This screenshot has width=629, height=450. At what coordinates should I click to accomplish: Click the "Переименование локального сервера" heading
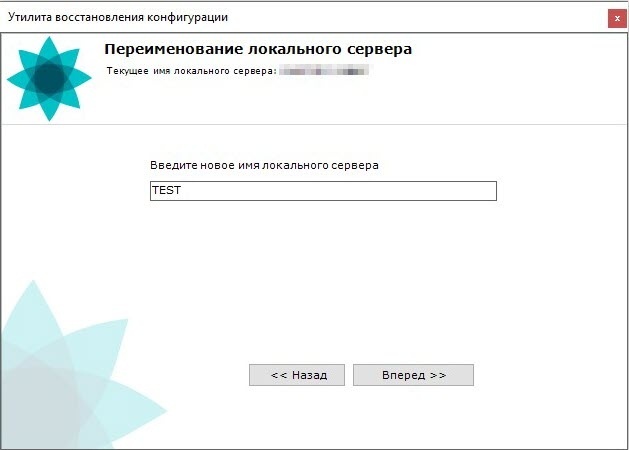258,49
